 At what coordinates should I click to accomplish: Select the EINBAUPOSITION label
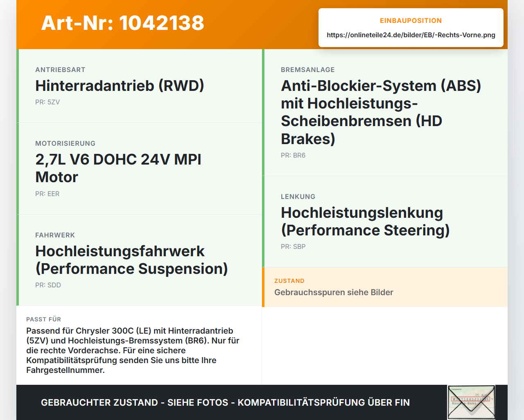coord(411,20)
